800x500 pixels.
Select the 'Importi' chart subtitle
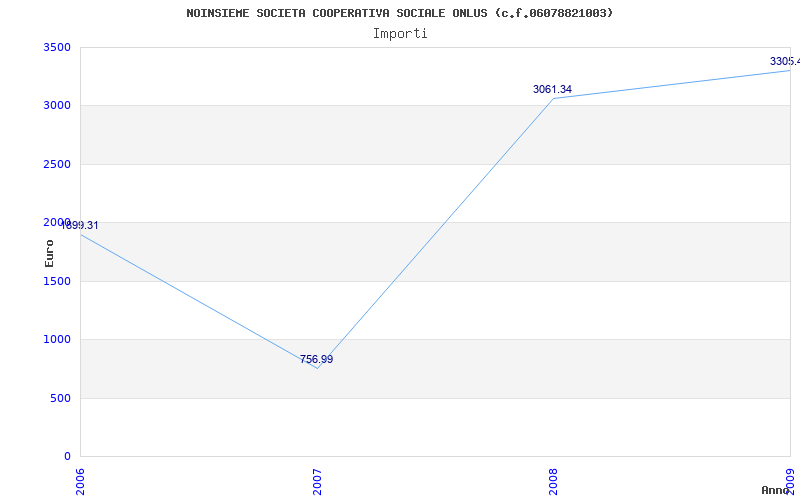click(400, 34)
